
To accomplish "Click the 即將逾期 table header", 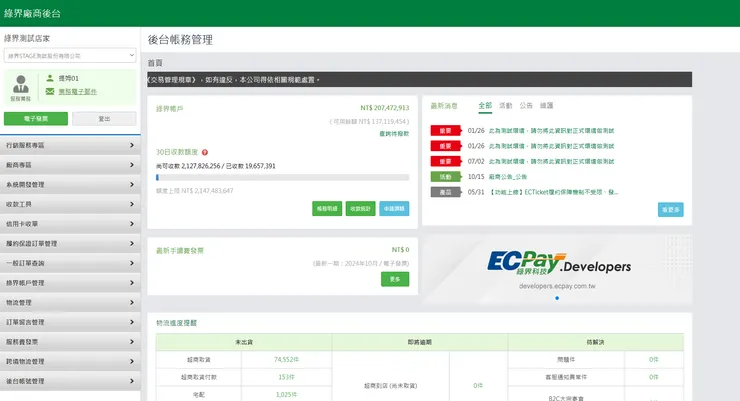I will (x=420, y=342).
